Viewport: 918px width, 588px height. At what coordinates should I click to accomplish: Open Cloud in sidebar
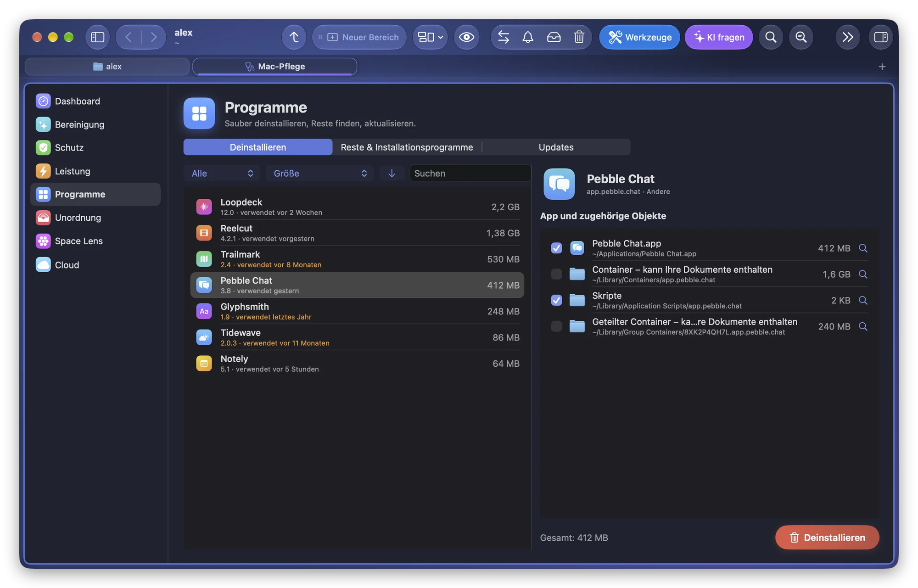pos(95,265)
